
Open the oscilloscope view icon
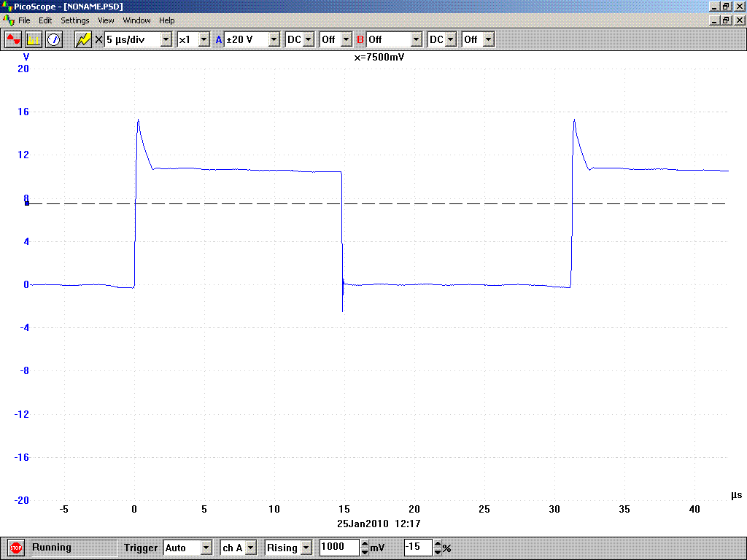click(13, 39)
